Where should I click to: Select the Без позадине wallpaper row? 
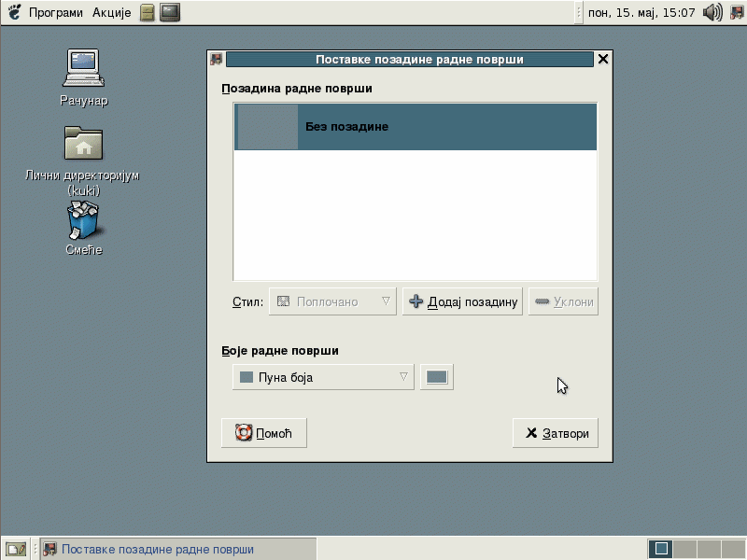coord(416,127)
